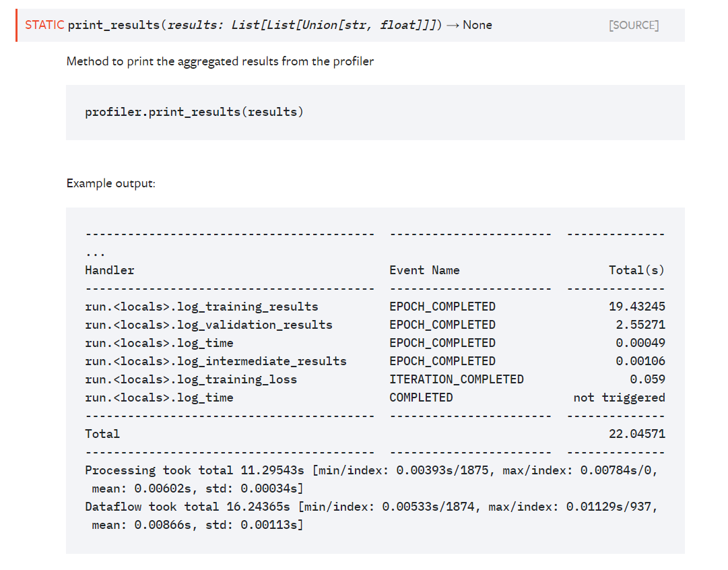Screen dimensions: 728x570
Task: Click the method description about aggregated results
Action: [220, 61]
